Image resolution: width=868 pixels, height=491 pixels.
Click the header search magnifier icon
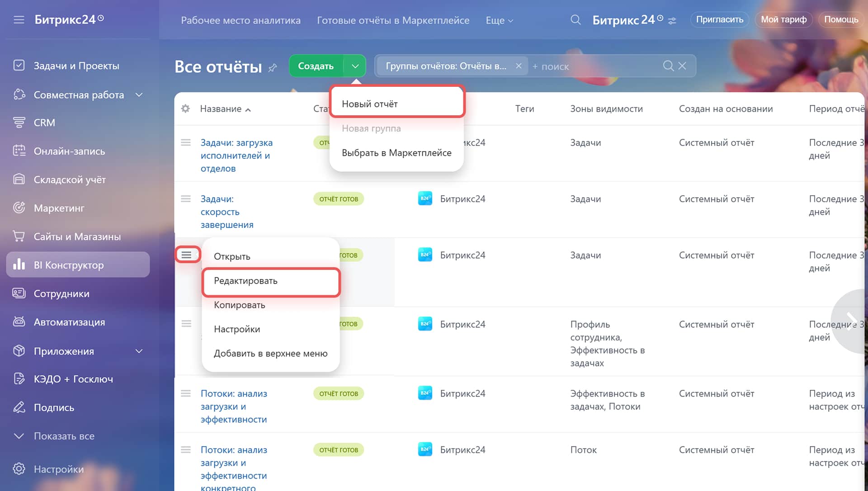(x=576, y=20)
